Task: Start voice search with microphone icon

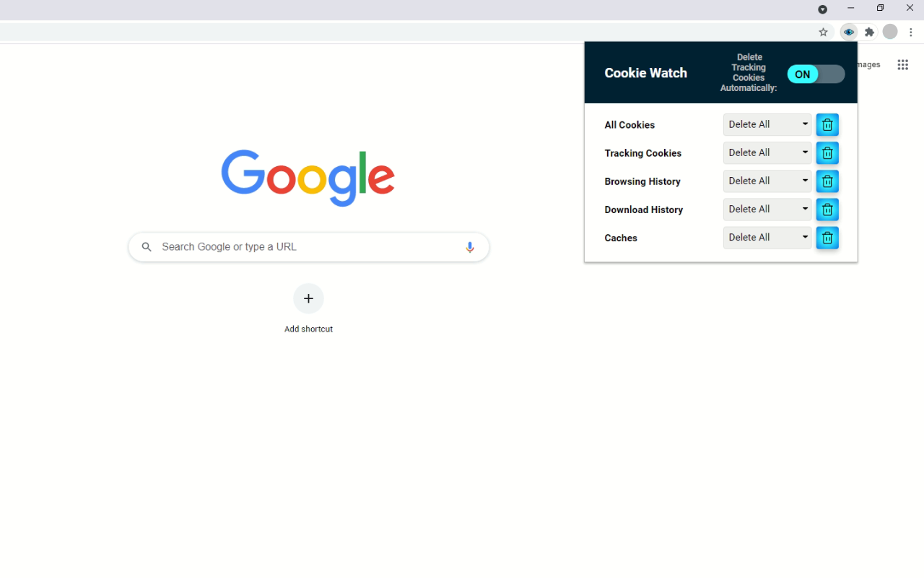Action: tap(470, 247)
